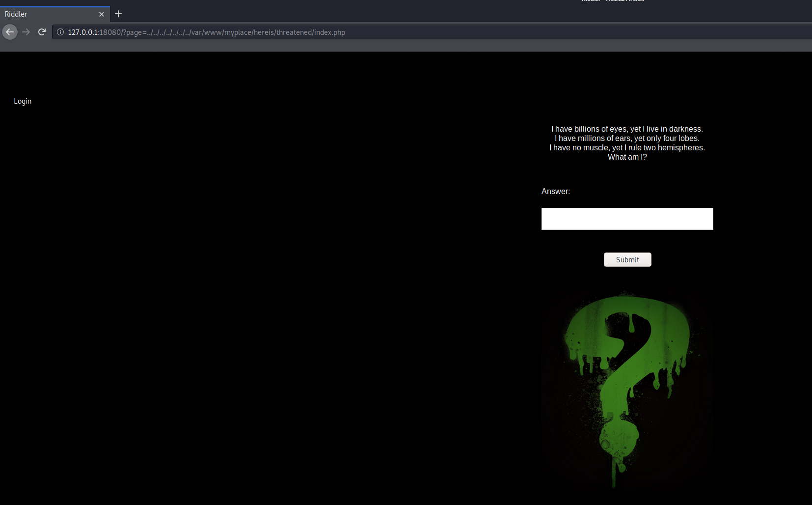Open the Login link
This screenshot has height=505, width=812.
point(23,101)
